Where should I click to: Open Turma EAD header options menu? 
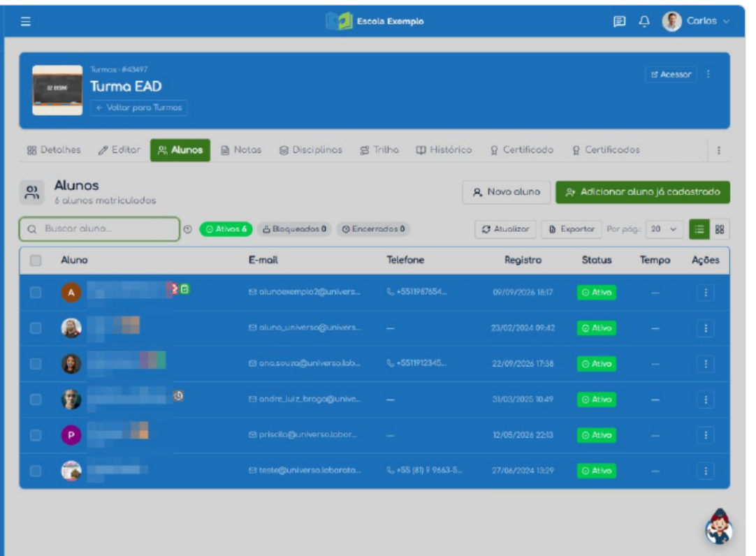708,74
